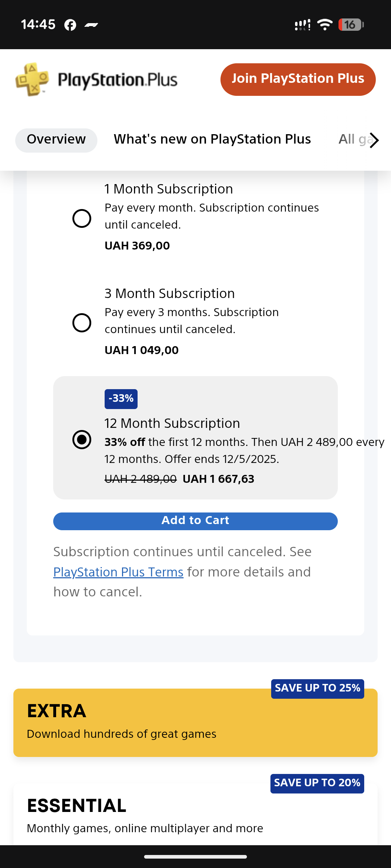The image size is (391, 868).
Task: Tap the Wi-Fi status icon
Action: pos(325,25)
